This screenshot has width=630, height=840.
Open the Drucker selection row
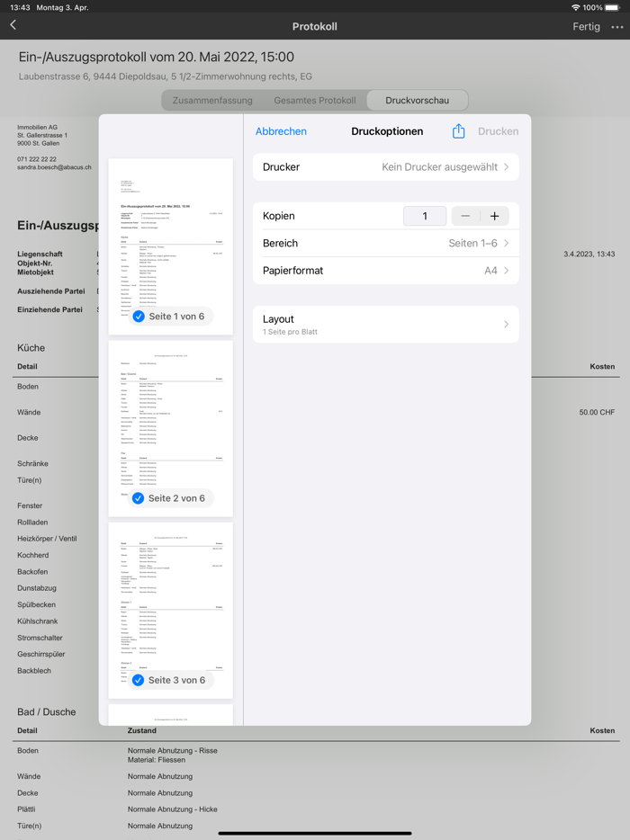[x=385, y=167]
